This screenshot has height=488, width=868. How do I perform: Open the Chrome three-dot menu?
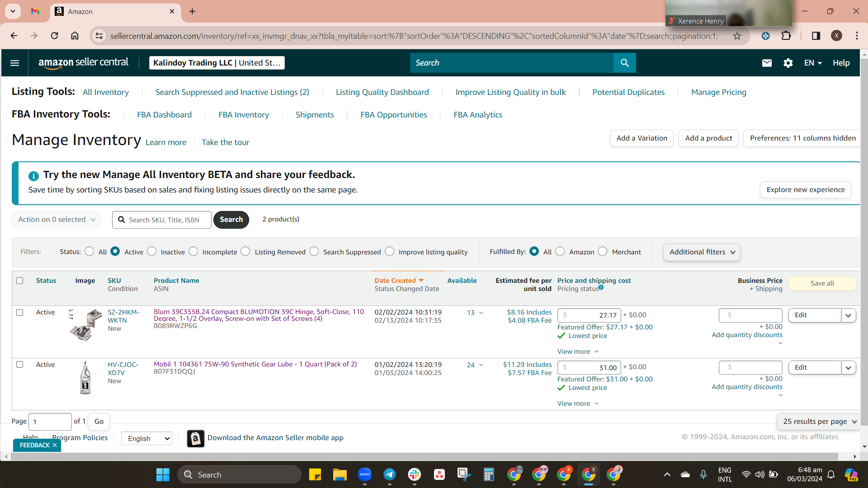[x=857, y=36]
